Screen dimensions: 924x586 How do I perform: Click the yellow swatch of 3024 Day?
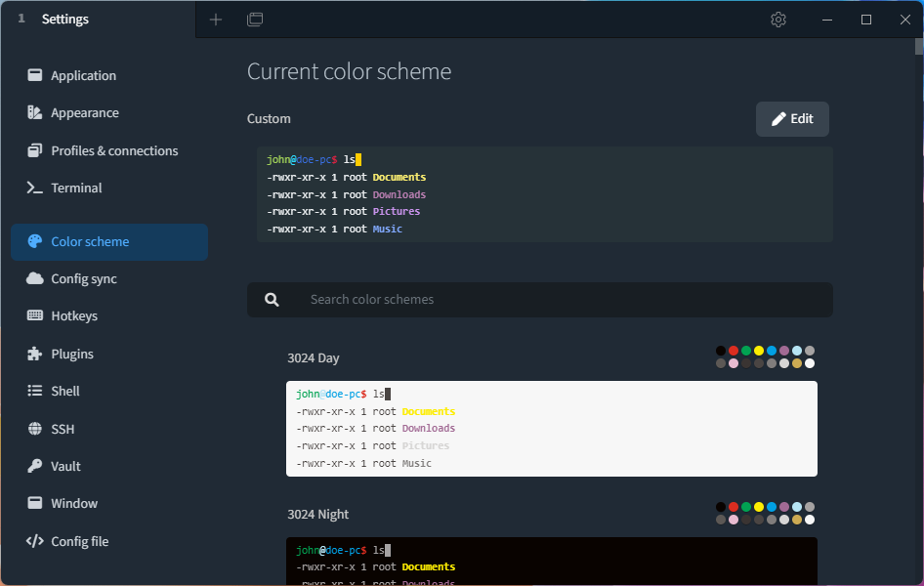[x=759, y=351]
